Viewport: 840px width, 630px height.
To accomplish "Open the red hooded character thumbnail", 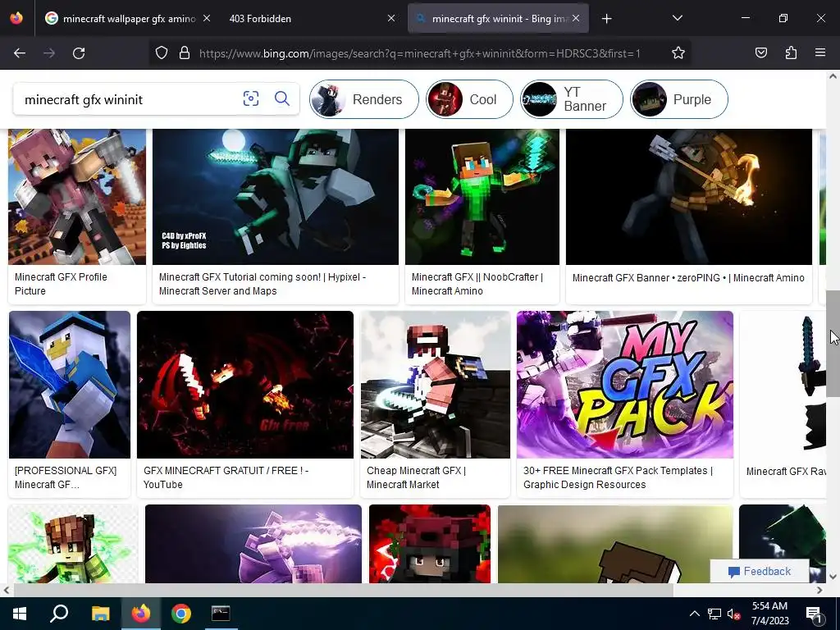I will pyautogui.click(x=430, y=544).
